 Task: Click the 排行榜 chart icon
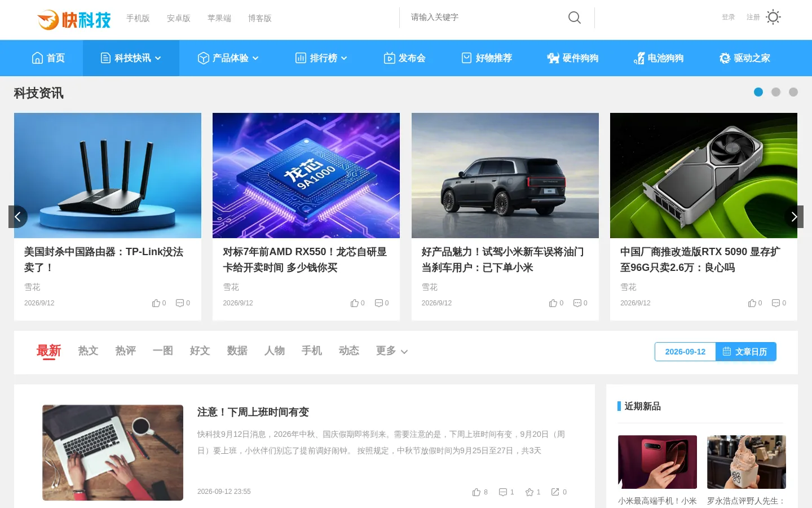click(x=301, y=58)
